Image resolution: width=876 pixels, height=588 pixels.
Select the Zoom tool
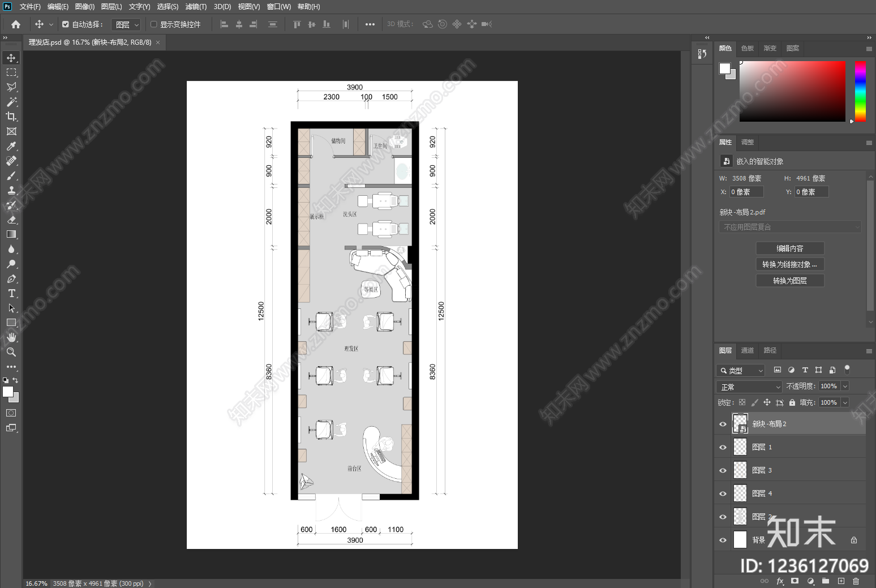pos(11,352)
